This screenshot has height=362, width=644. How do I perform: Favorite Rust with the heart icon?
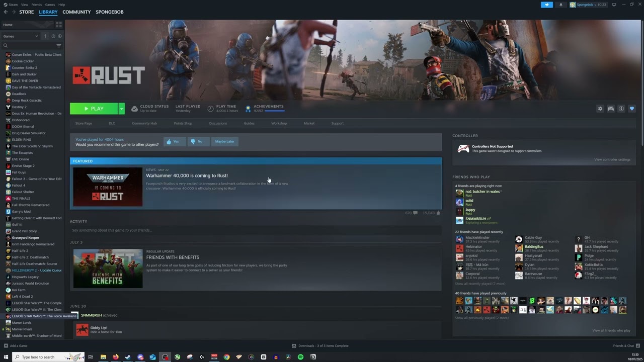[x=632, y=109]
